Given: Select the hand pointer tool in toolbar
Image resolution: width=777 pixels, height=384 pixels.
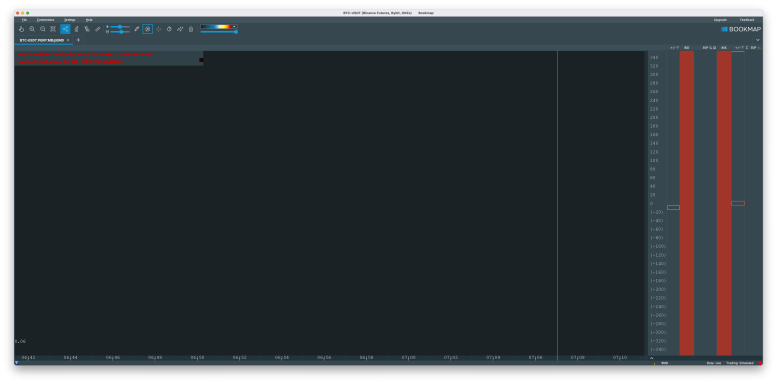Looking at the screenshot, I should (x=21, y=29).
